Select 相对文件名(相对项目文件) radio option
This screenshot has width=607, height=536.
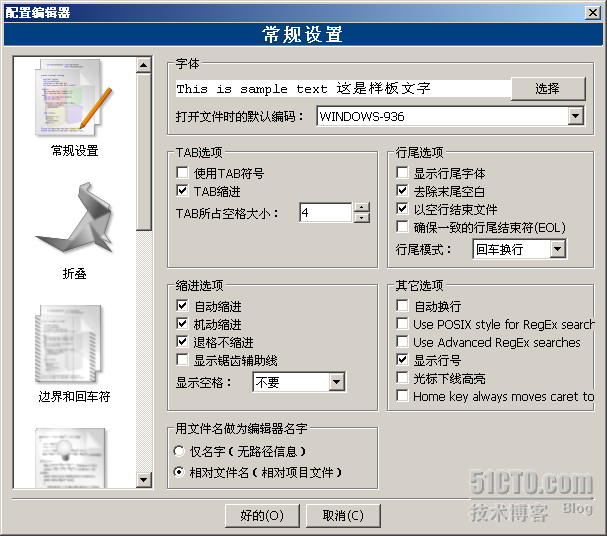tap(179, 473)
